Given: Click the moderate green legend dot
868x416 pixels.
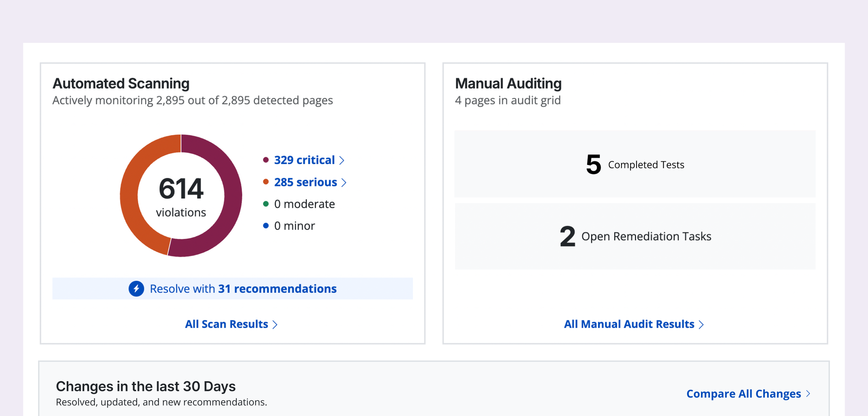Looking at the screenshot, I should pos(266,204).
